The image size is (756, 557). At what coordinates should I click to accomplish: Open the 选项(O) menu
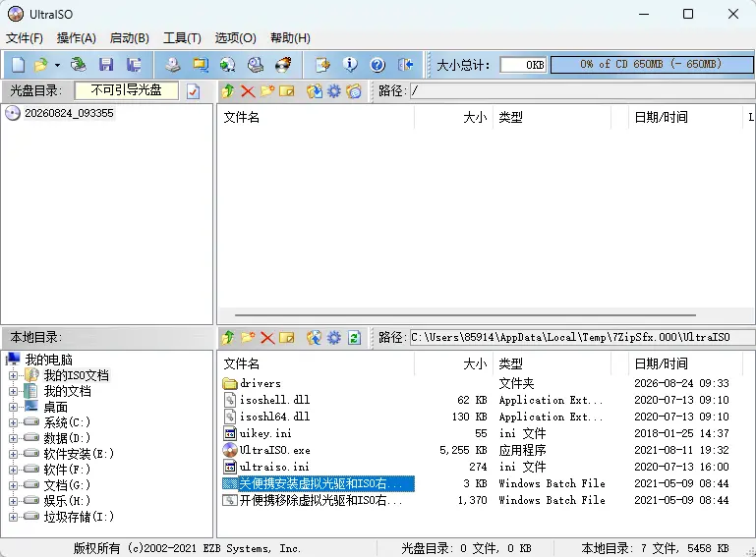point(235,37)
